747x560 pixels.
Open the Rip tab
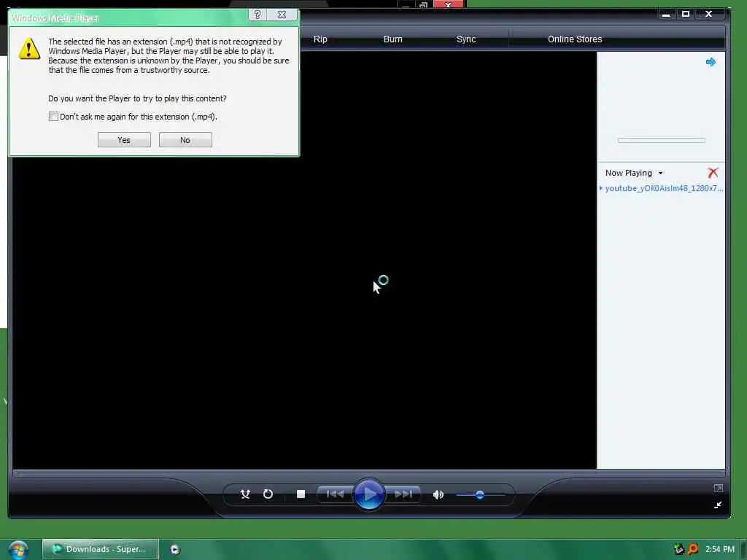[x=320, y=39]
